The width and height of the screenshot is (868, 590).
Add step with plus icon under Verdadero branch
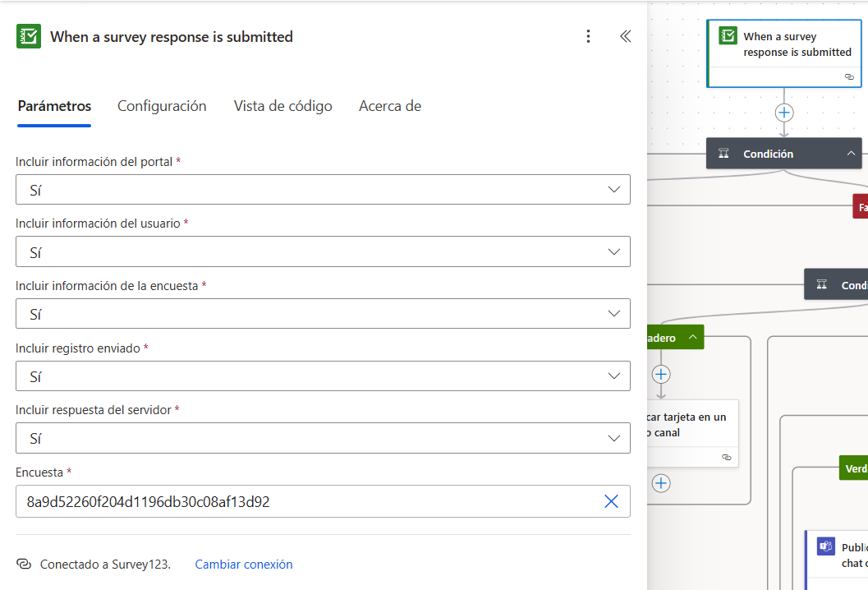point(661,375)
